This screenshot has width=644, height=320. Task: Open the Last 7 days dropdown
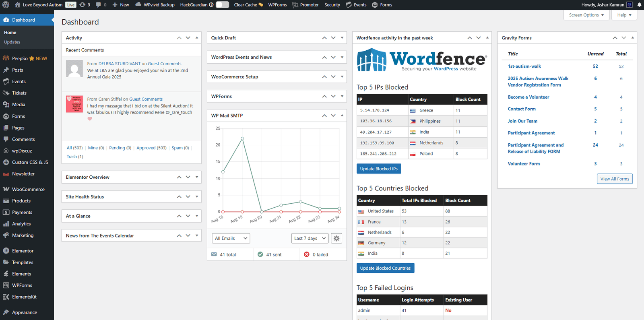point(310,238)
